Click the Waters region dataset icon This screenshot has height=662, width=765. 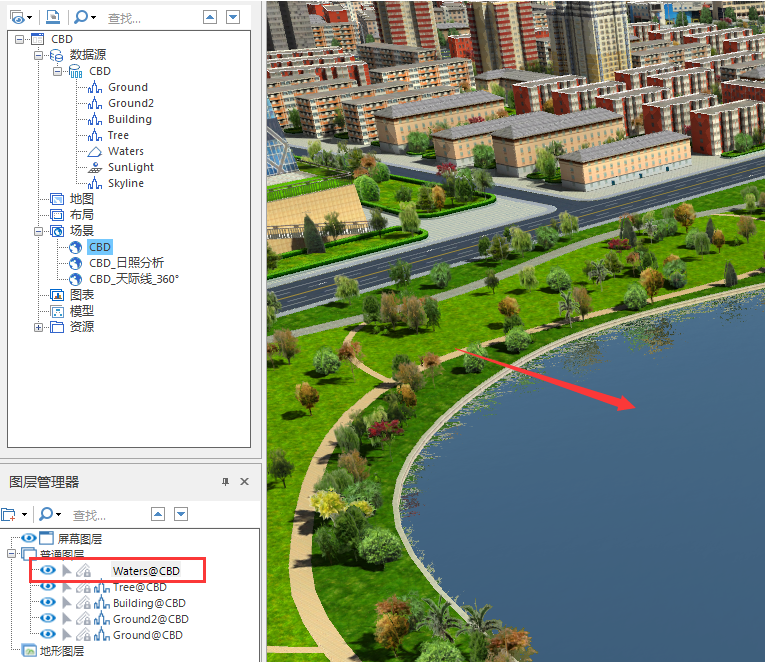click(95, 152)
